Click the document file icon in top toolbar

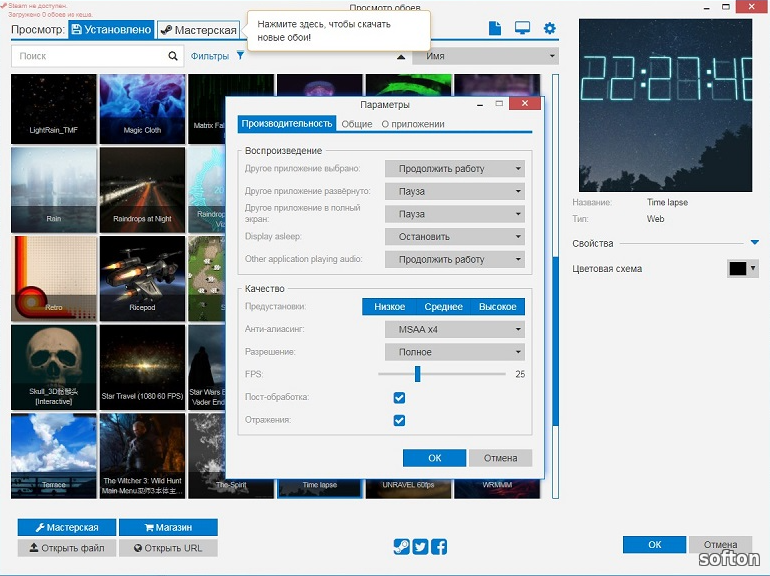tap(494, 29)
